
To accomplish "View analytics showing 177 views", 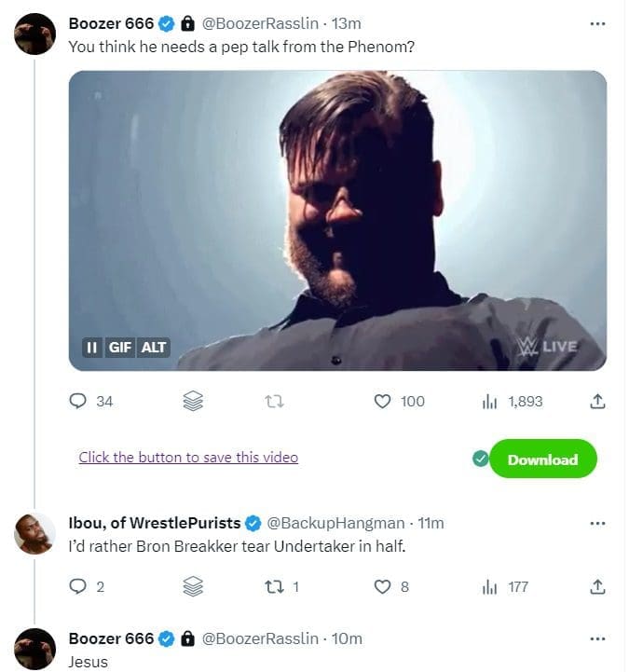I will pyautogui.click(x=489, y=586).
